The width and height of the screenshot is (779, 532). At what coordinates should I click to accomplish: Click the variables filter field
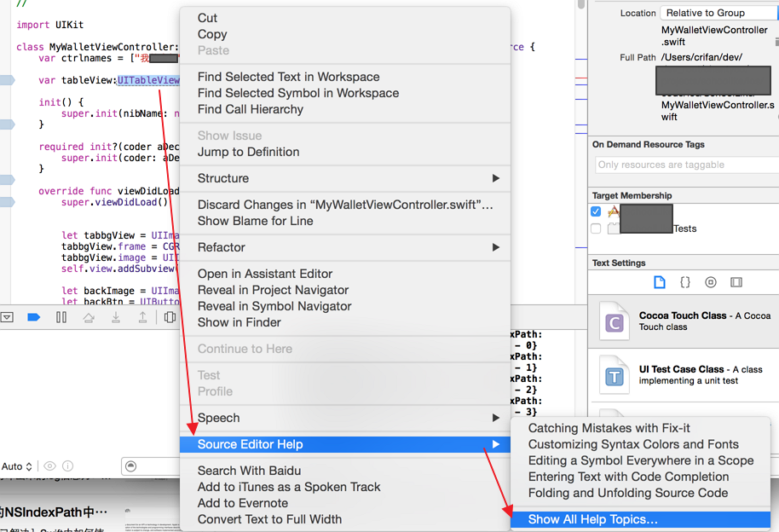(x=151, y=466)
